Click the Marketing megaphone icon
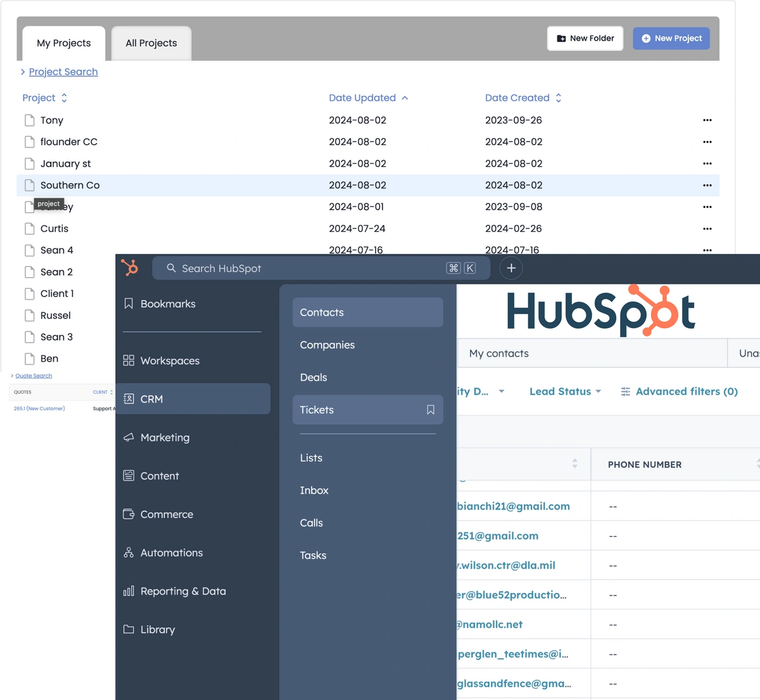Image resolution: width=760 pixels, height=700 pixels. point(129,437)
